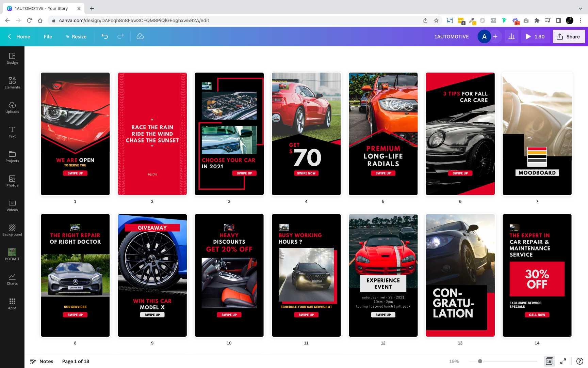Select the MOODBOARD page 7 thumbnail

[x=537, y=134]
